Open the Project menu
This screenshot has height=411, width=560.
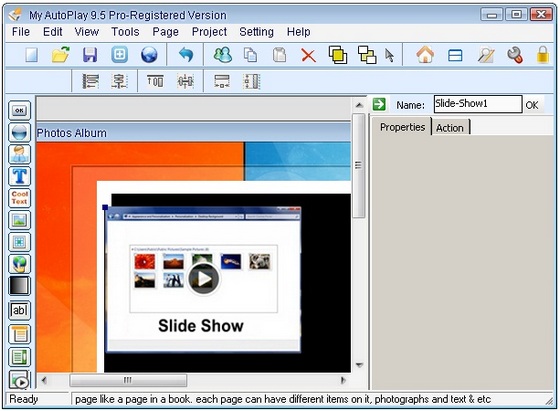pyautogui.click(x=209, y=32)
